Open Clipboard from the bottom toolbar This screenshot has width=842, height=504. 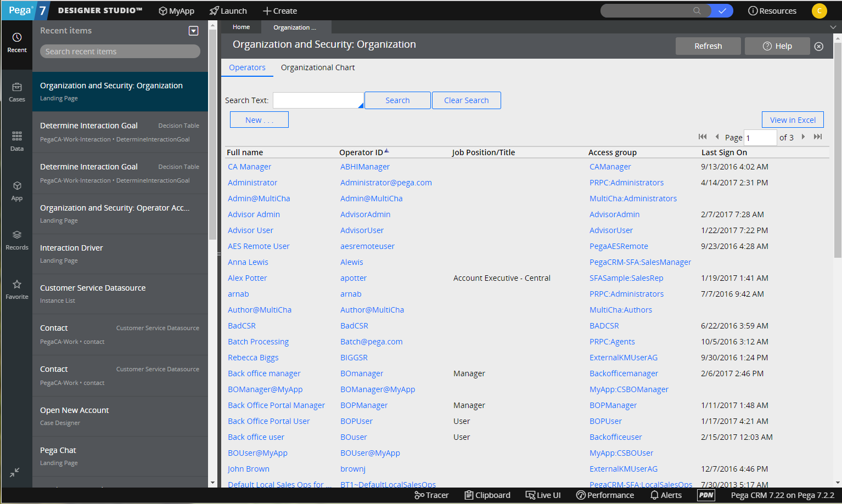(487, 495)
